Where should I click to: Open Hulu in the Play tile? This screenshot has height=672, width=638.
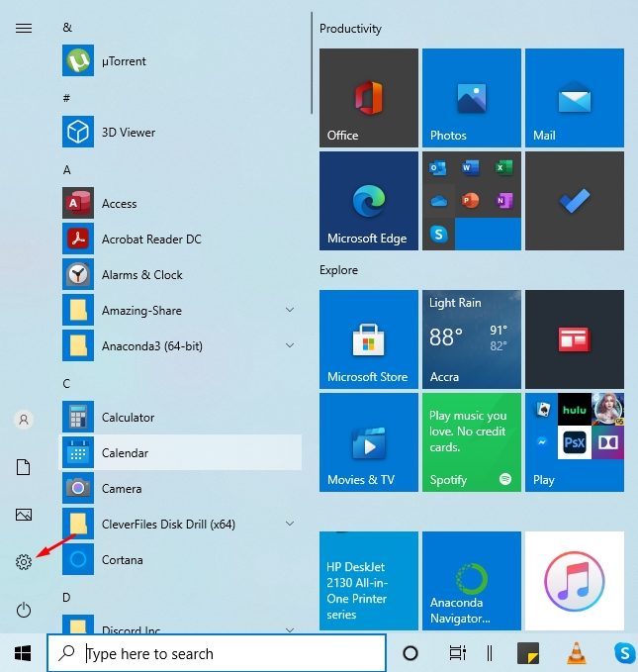574,410
